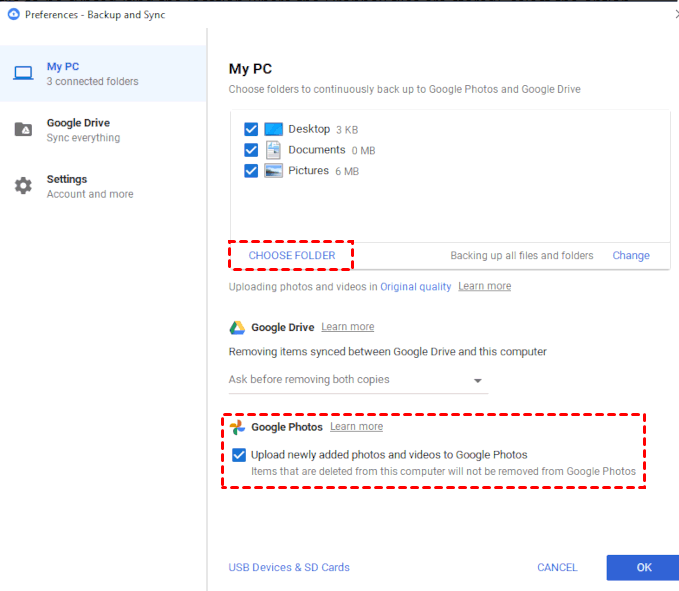Open Learn more next to Google Drive heading
Screen dimensions: 679x591
[348, 327]
